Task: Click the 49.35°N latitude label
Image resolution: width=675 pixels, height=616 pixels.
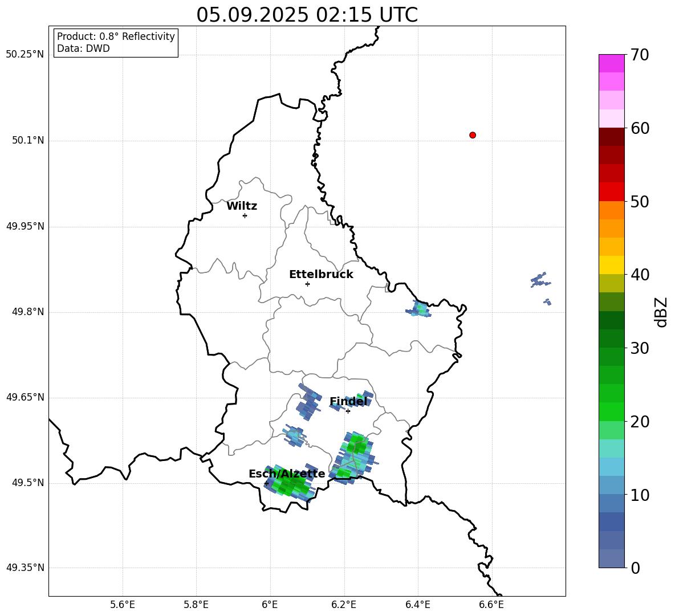Action: [x=25, y=568]
